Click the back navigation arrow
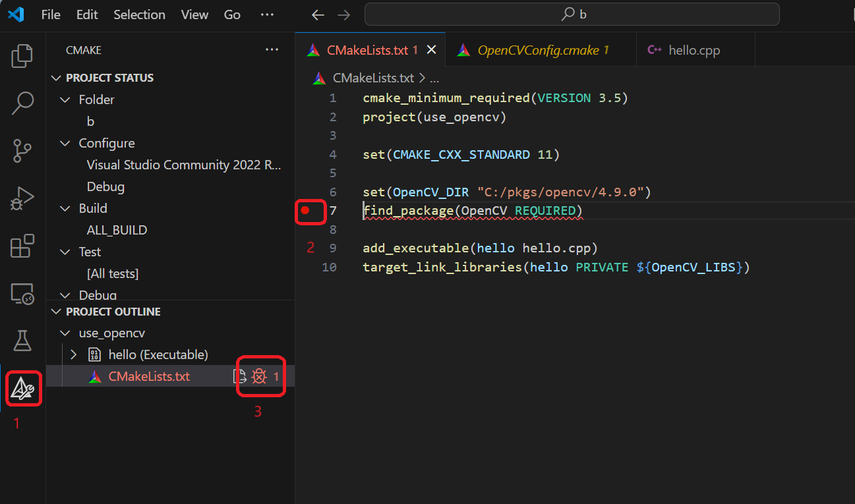The height and width of the screenshot is (504, 855). (317, 14)
